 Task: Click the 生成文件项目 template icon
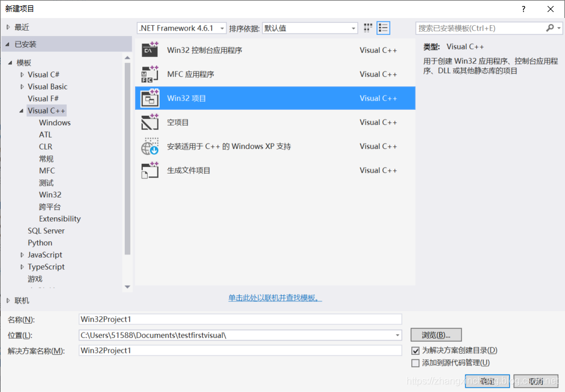pyautogui.click(x=150, y=170)
